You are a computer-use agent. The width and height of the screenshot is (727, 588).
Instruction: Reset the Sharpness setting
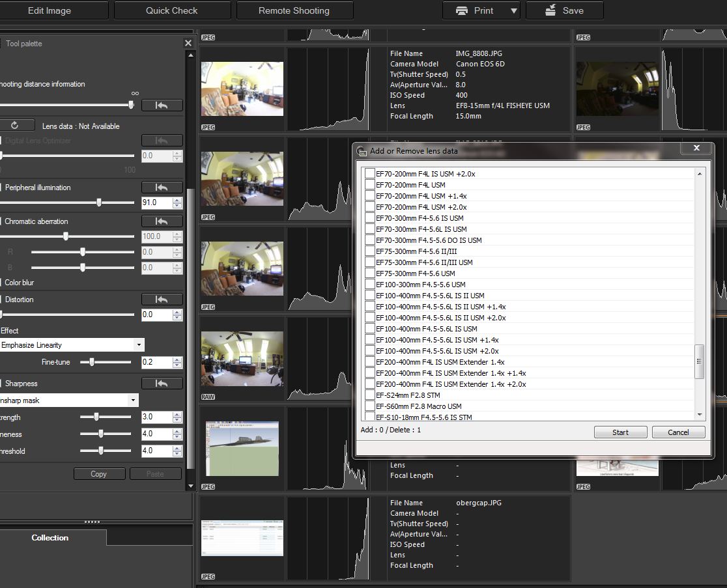(162, 384)
